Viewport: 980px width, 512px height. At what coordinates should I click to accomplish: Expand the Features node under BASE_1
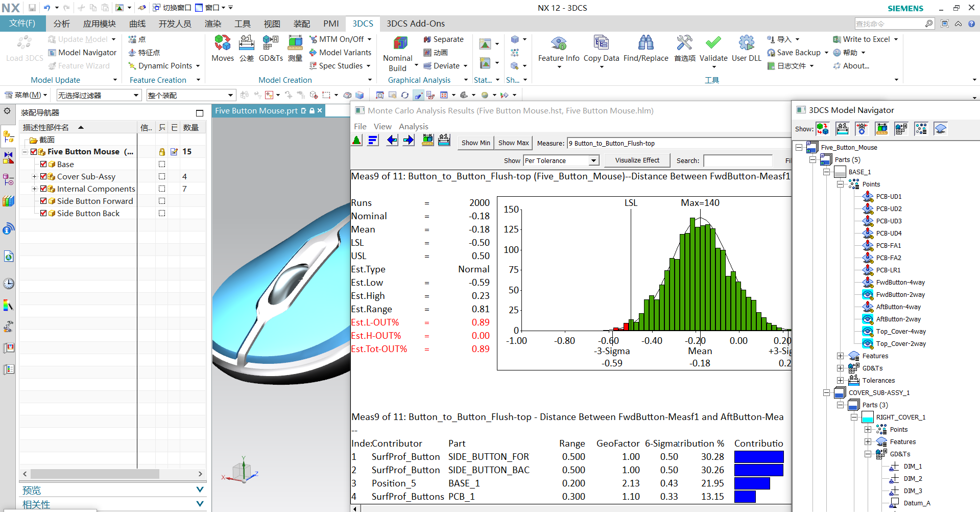point(840,356)
